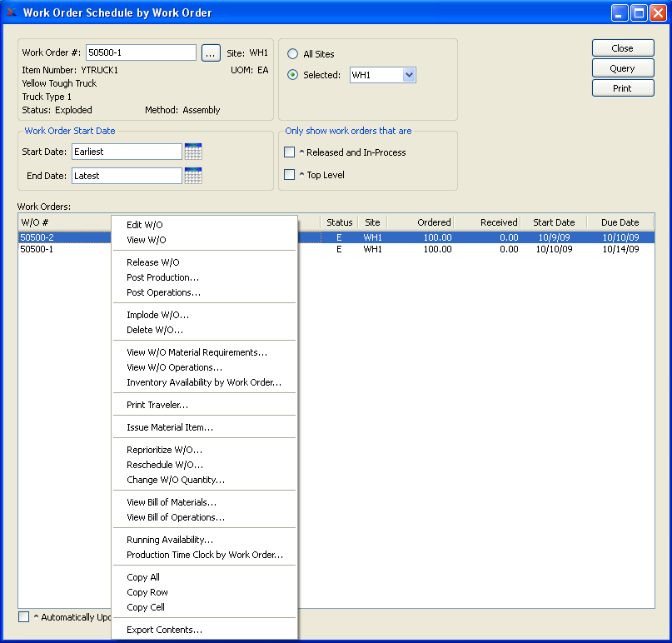Click the xTuple application icon in title bar
This screenshot has height=643, width=672.
coord(11,12)
